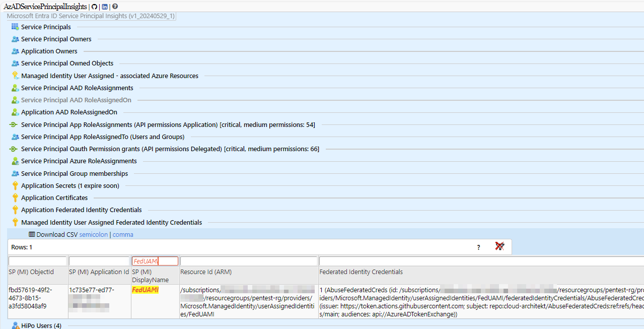This screenshot has height=329, width=644.
Task: Click the Application Federated Identity Credentials key icon
Action: click(15, 210)
